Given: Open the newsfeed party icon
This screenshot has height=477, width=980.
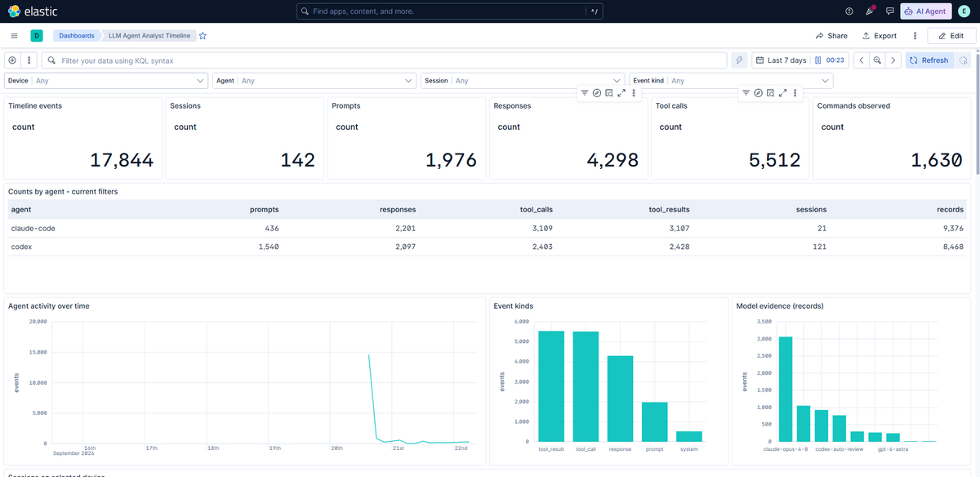Looking at the screenshot, I should (x=870, y=11).
